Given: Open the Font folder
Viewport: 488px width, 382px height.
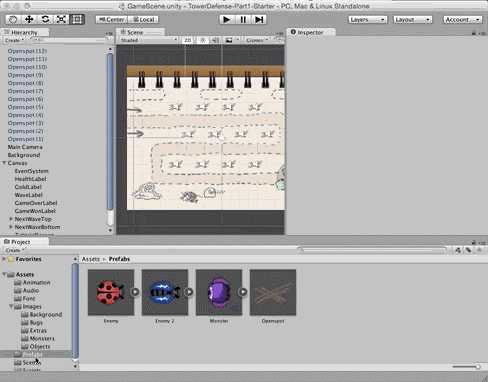Looking at the screenshot, I should click(25, 298).
